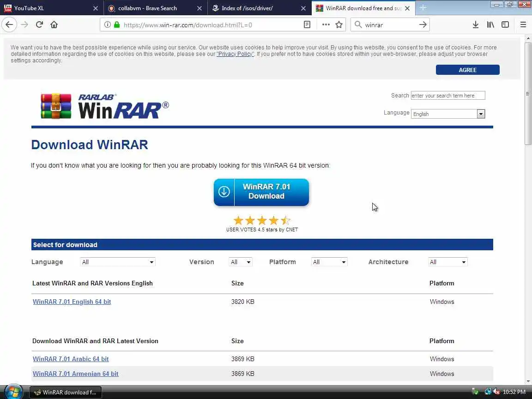
Task: Open the Firefox hamburger menu
Action: (x=523, y=25)
